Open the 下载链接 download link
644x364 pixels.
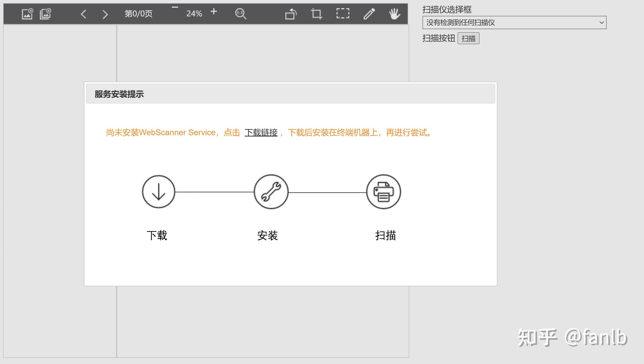click(x=261, y=132)
